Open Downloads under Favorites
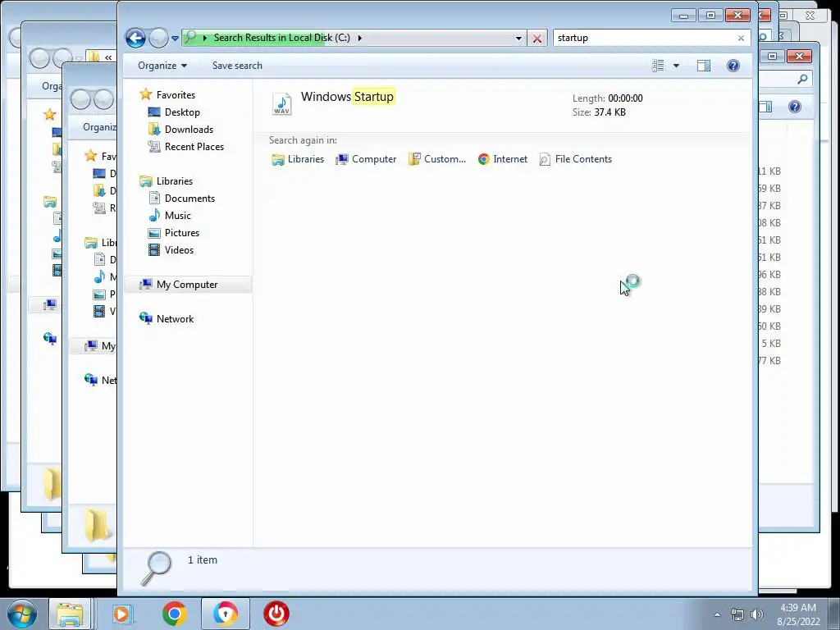840x630 pixels. point(189,129)
